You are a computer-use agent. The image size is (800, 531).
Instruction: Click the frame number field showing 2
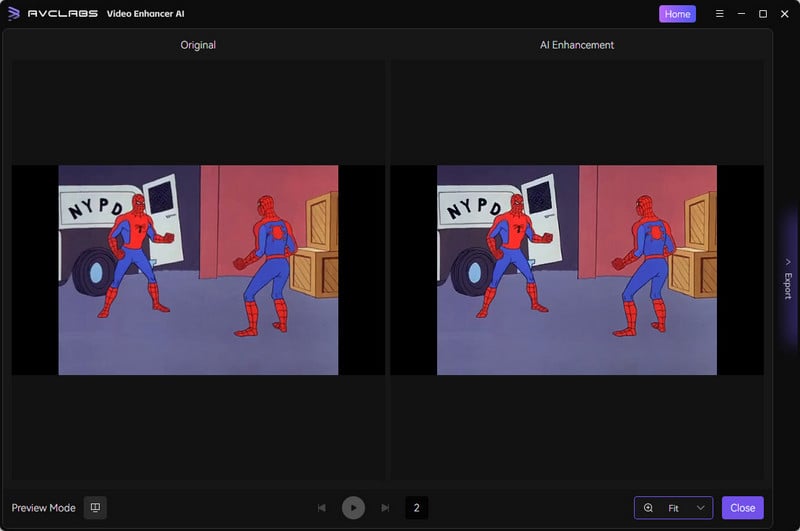click(416, 508)
